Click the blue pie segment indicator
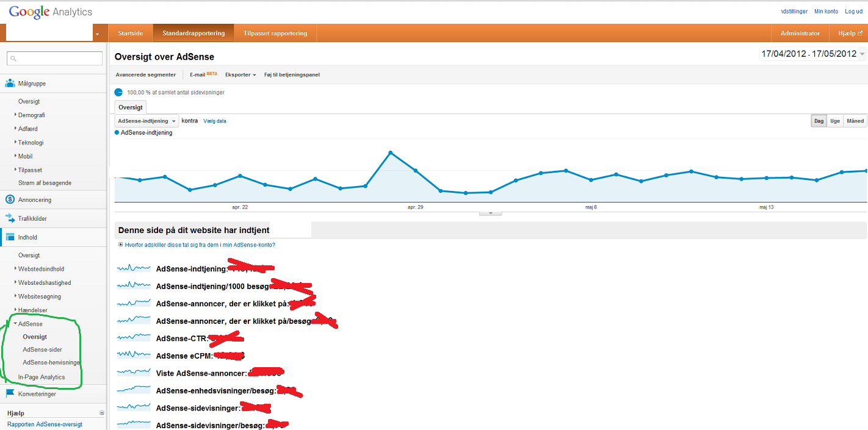The height and width of the screenshot is (430, 868). tap(118, 92)
